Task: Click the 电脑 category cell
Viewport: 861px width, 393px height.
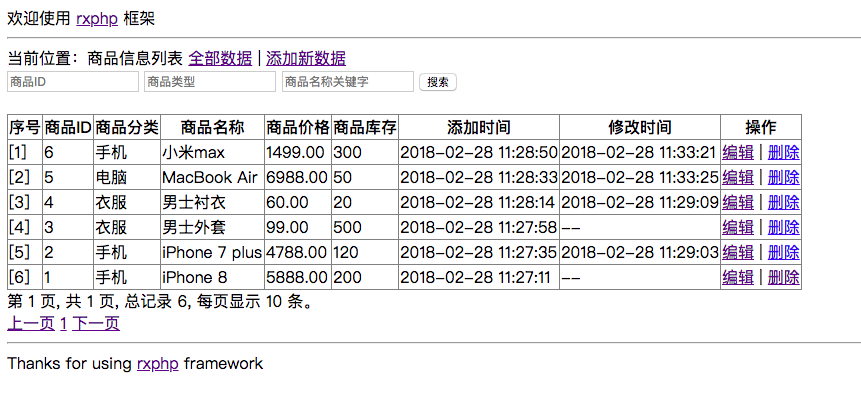Action: [127, 177]
